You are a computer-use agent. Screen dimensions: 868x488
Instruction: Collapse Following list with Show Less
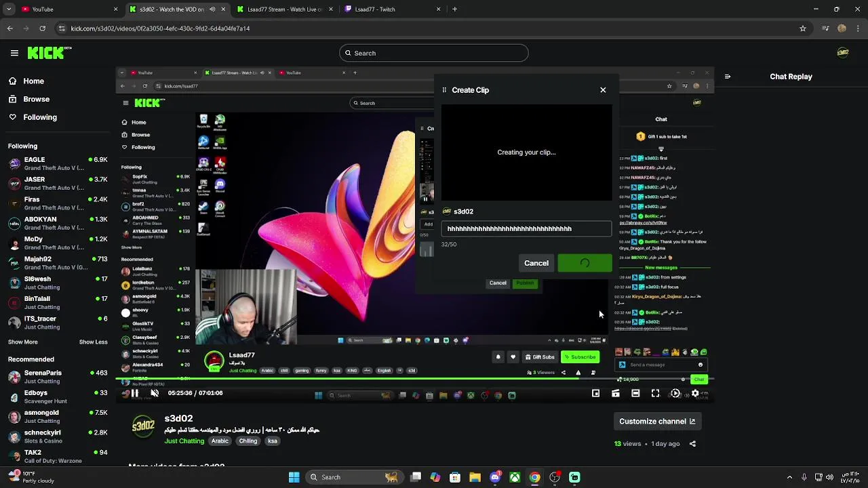(x=93, y=342)
